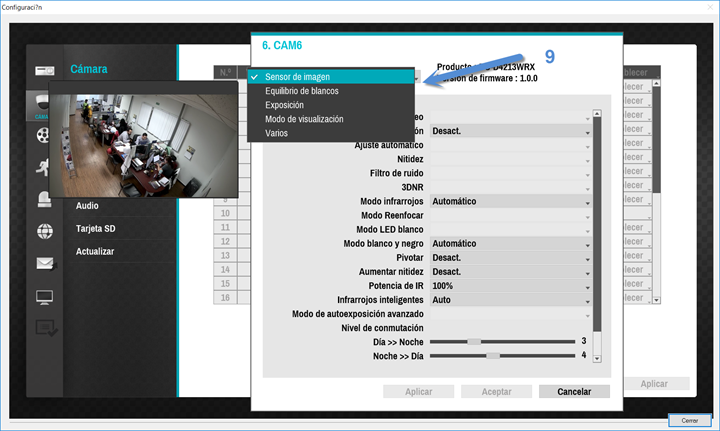Open the running man event icon
The width and height of the screenshot is (720, 431).
coord(43,168)
